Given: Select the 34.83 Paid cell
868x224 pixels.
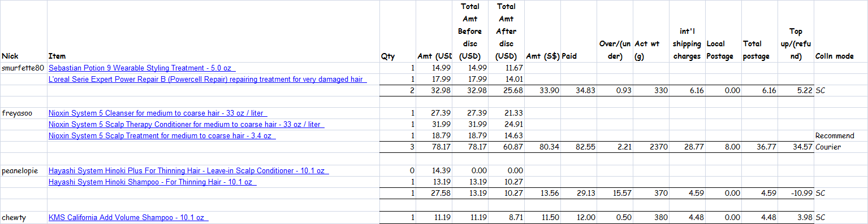Looking at the screenshot, I should coord(579,91).
